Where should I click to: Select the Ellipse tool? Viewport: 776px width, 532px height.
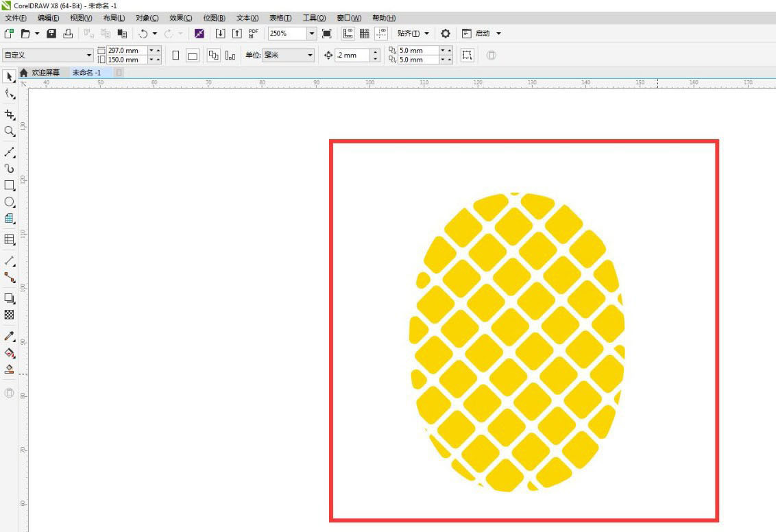point(10,202)
